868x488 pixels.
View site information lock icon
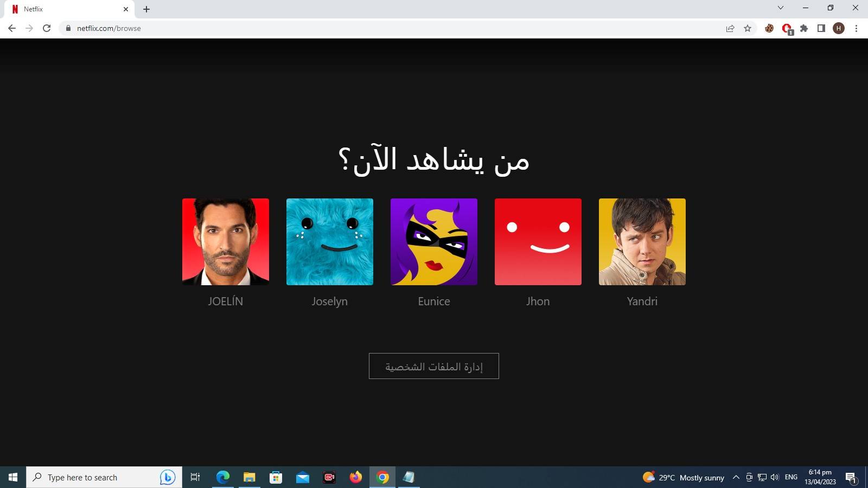[x=68, y=28]
